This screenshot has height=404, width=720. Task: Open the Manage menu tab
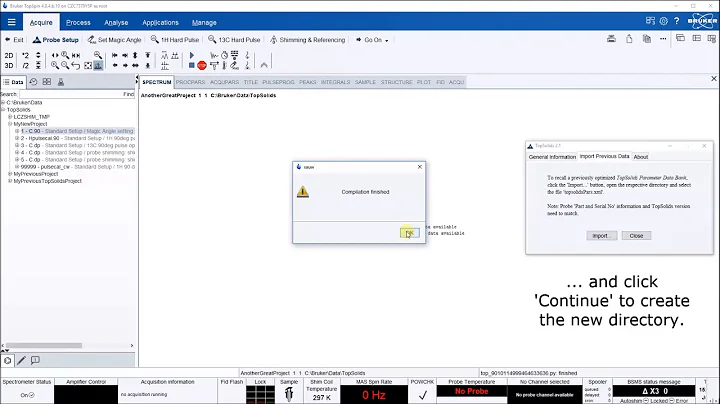point(204,22)
